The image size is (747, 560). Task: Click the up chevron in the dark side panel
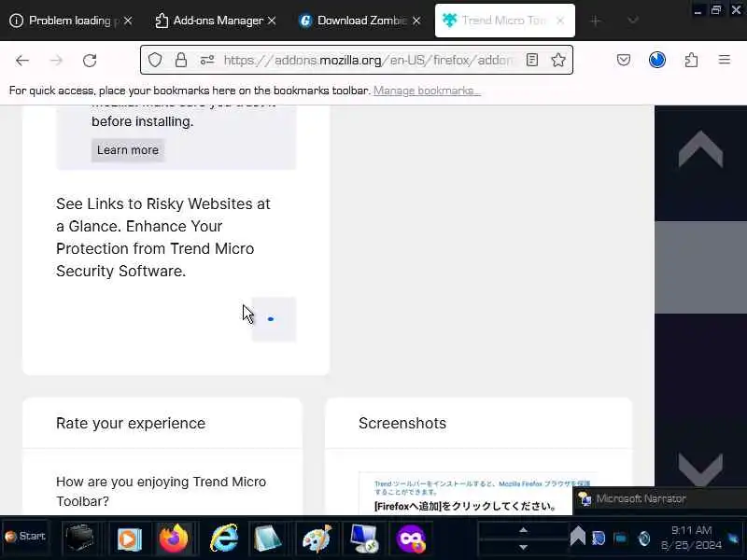click(701, 149)
